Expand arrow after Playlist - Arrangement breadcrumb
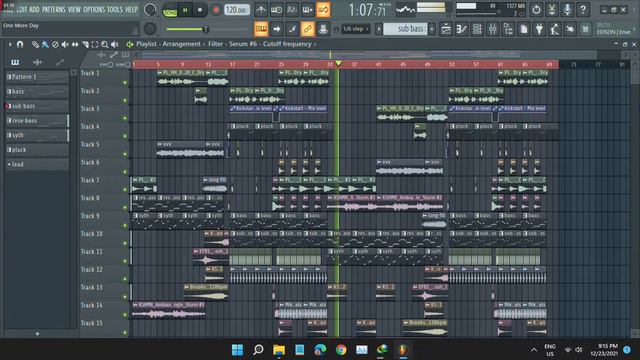 point(204,44)
